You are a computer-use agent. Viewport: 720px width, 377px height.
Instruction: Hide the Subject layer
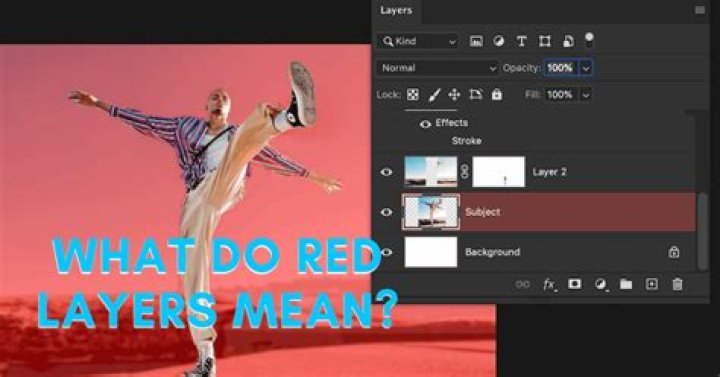tap(387, 212)
